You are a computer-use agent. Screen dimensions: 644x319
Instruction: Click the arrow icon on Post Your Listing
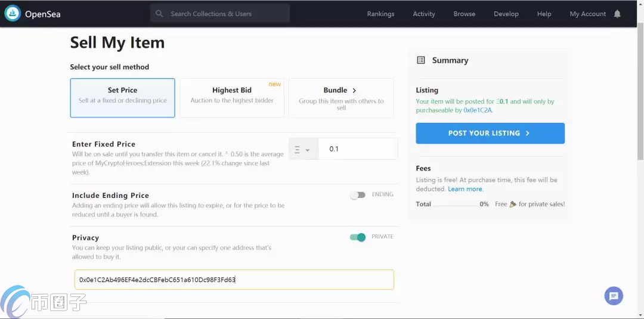coord(528,133)
